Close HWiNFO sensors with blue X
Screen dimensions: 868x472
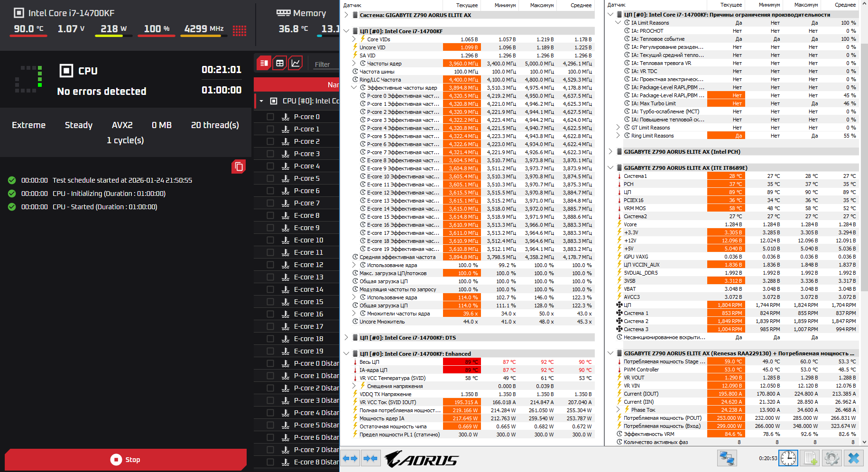click(x=853, y=458)
